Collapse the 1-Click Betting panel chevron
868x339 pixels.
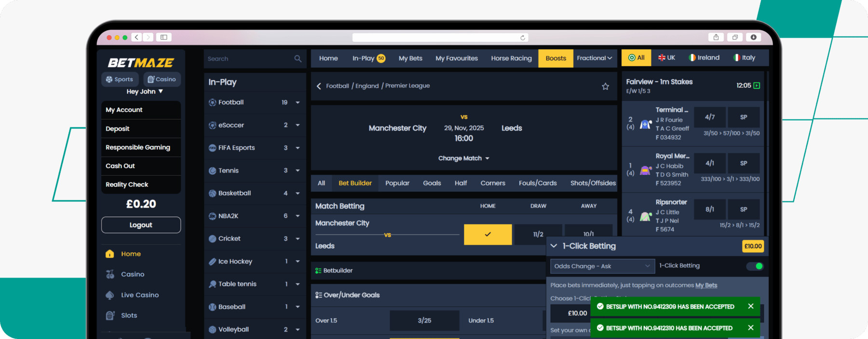tap(554, 246)
